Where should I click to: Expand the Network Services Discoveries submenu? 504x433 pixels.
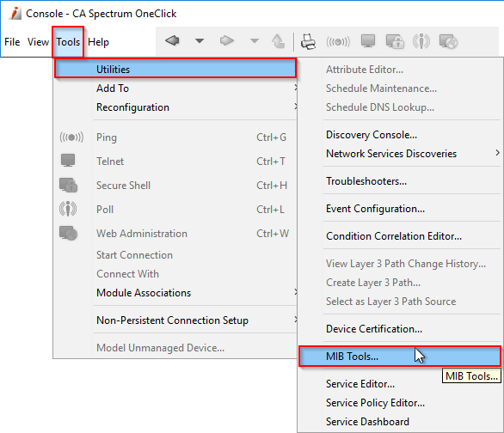413,154
